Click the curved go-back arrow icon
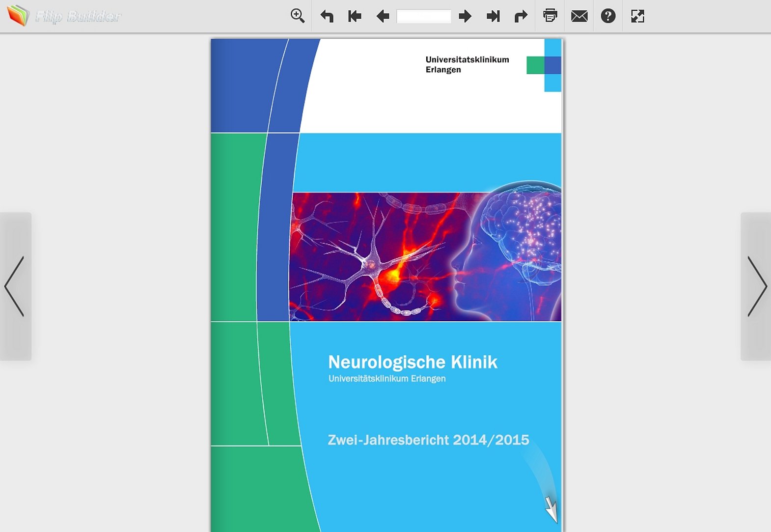Image resolution: width=771 pixels, height=532 pixels. click(x=327, y=16)
